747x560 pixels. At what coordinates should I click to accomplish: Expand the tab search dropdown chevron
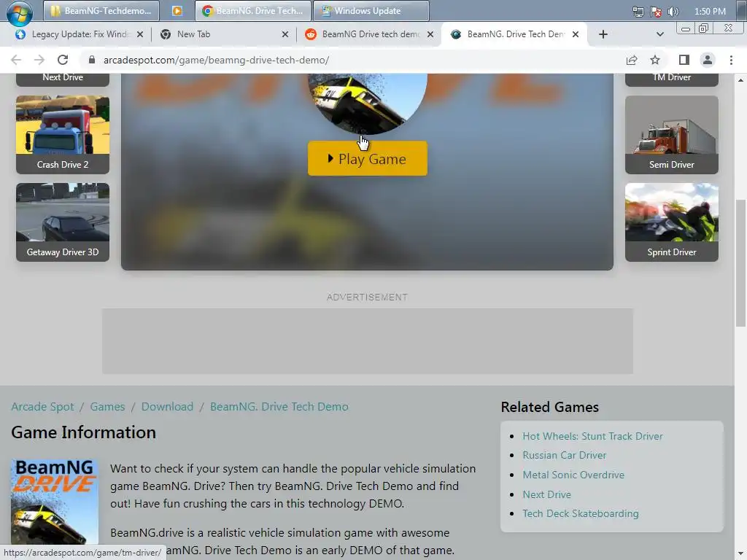click(x=659, y=34)
